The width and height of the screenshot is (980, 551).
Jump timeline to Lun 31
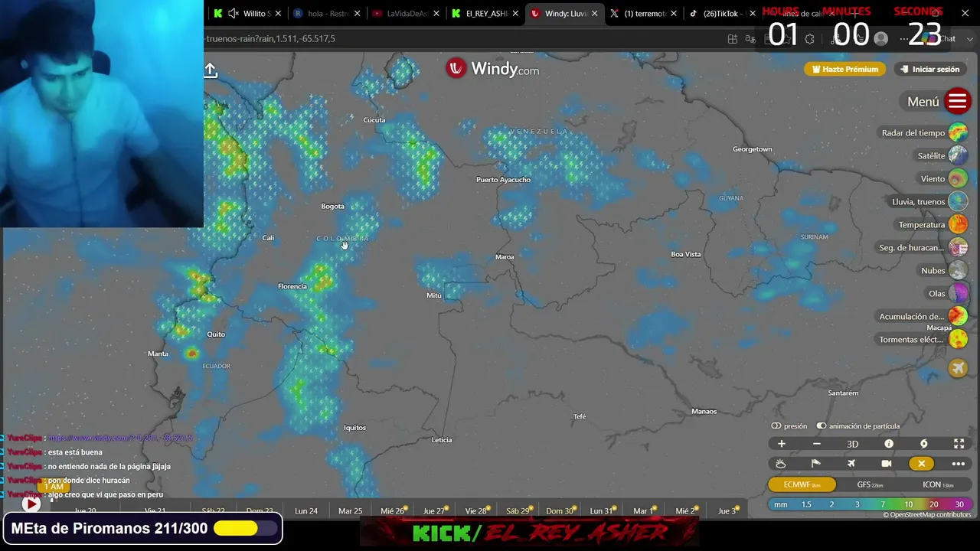pyautogui.click(x=601, y=510)
